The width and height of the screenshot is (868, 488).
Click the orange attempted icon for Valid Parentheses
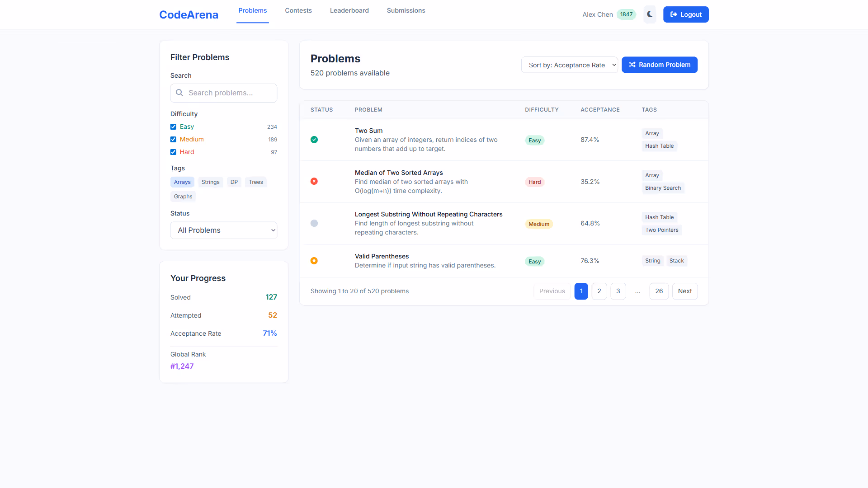[x=314, y=261]
